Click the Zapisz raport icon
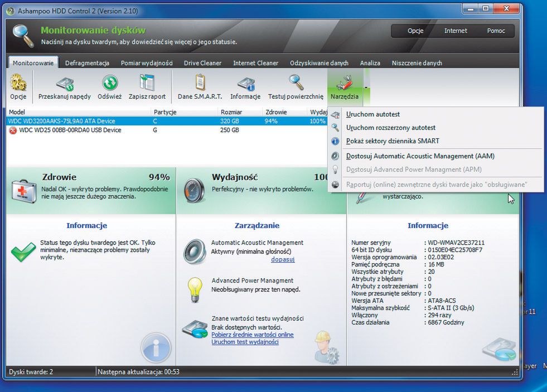 pyautogui.click(x=147, y=83)
